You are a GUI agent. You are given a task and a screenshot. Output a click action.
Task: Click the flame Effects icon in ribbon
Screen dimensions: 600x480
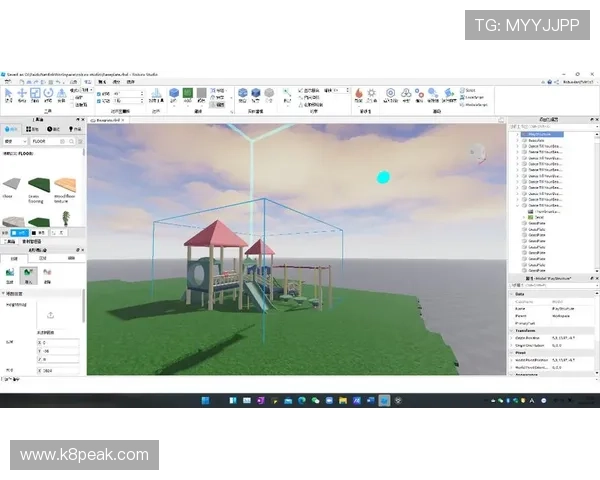359,94
